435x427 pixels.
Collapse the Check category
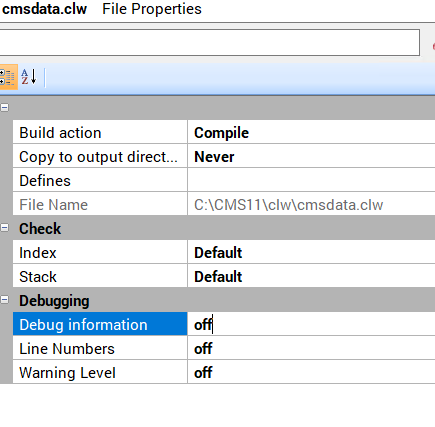tap(5, 228)
